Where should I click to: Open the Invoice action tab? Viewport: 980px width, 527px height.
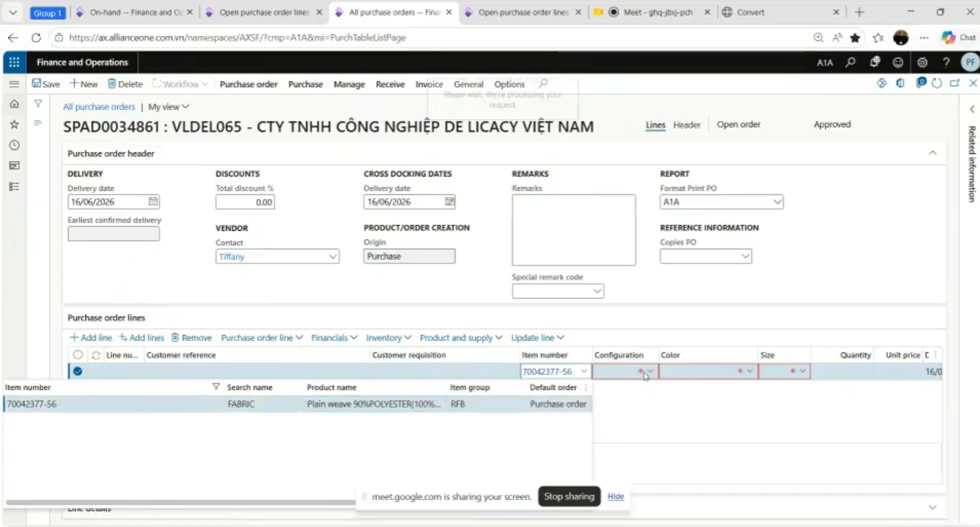[429, 84]
